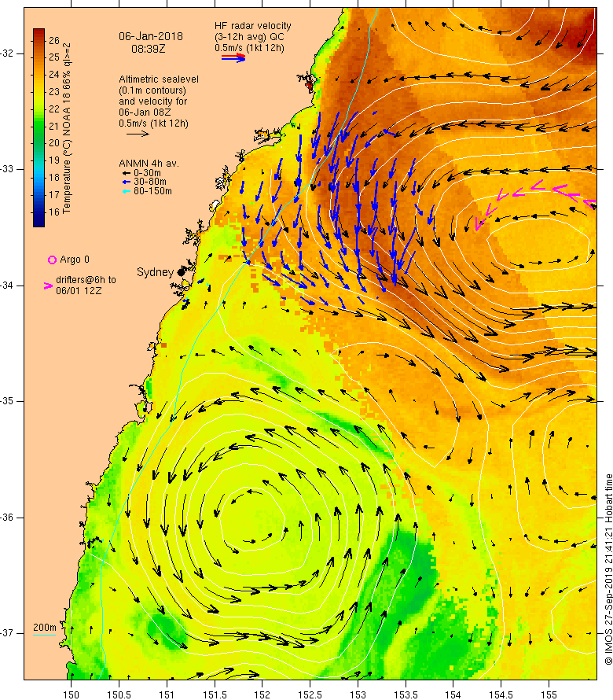The width and height of the screenshot is (613, 700).
Task: Click the 152 longitude axis label
Action: click(x=262, y=694)
